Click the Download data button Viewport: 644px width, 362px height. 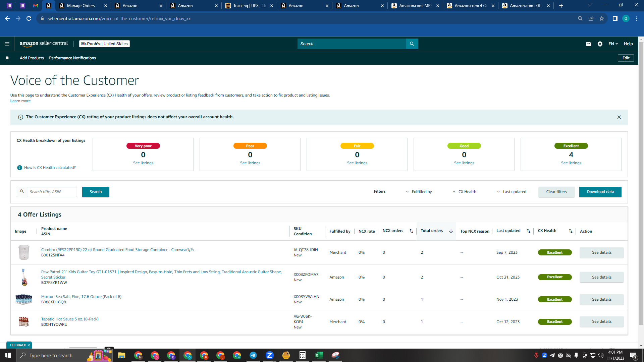600,192
